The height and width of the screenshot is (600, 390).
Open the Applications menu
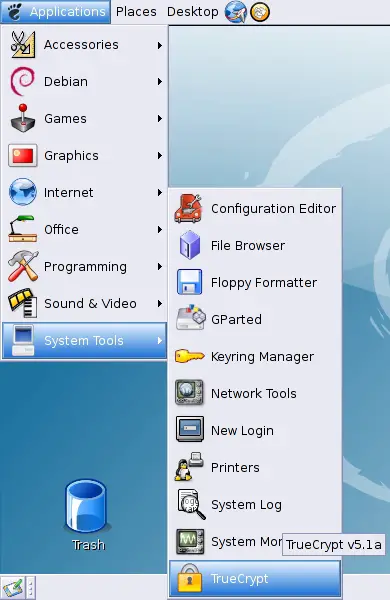click(55, 11)
